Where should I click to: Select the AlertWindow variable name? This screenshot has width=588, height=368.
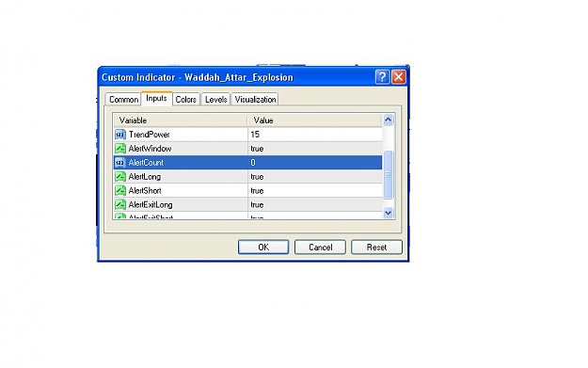(x=150, y=149)
